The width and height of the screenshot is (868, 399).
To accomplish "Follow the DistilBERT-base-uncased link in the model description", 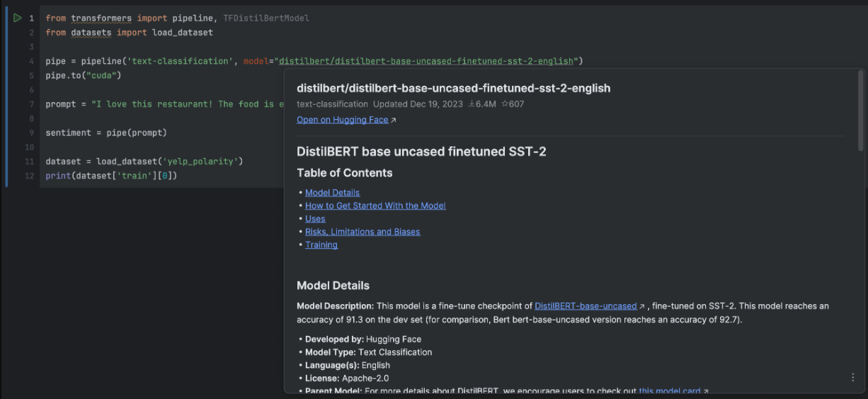I will [x=586, y=306].
